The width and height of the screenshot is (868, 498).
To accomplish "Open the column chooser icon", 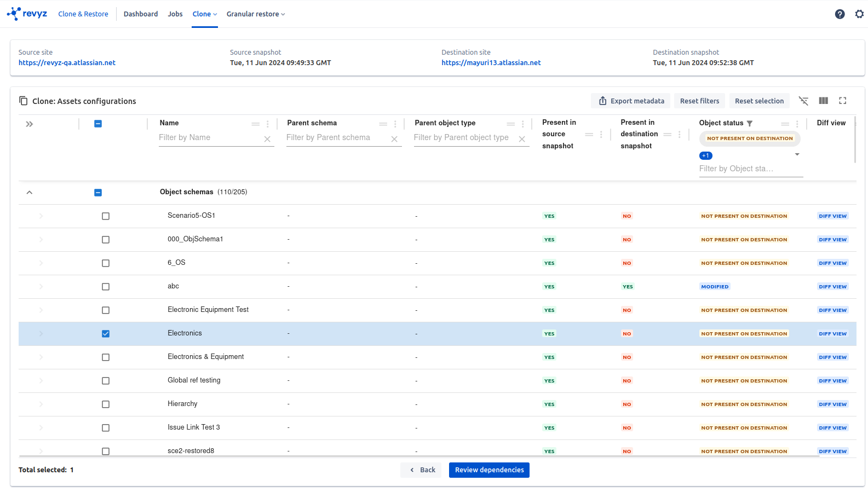I will pyautogui.click(x=823, y=101).
